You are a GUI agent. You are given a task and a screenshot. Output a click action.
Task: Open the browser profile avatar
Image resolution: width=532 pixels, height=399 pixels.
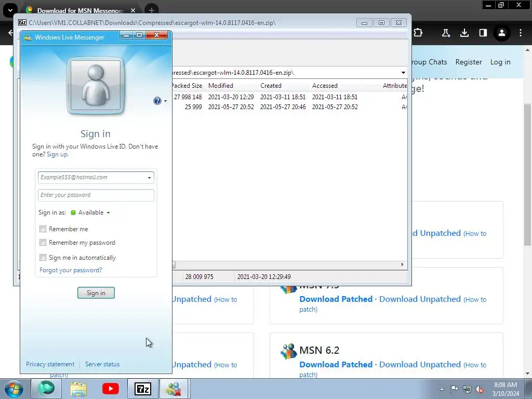click(502, 33)
